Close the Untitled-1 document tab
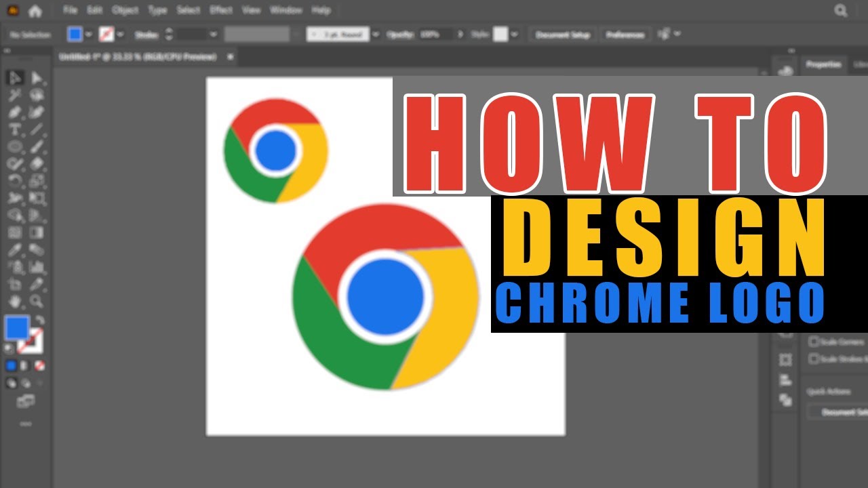The width and height of the screenshot is (868, 488). (x=230, y=57)
